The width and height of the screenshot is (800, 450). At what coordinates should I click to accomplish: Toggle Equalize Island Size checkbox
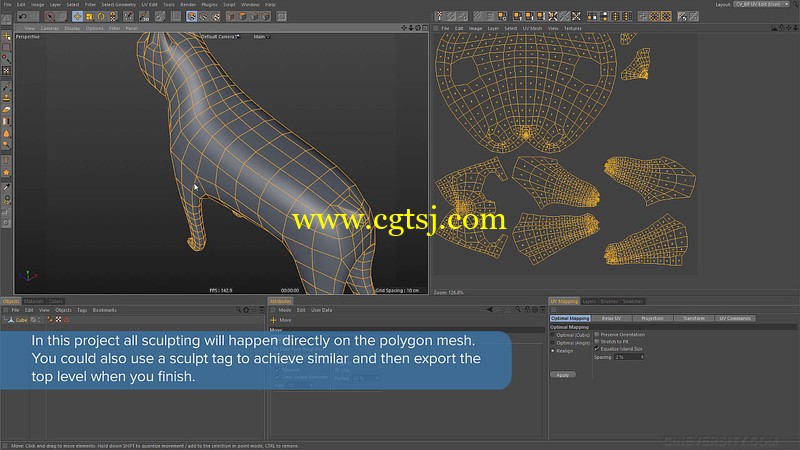point(596,348)
